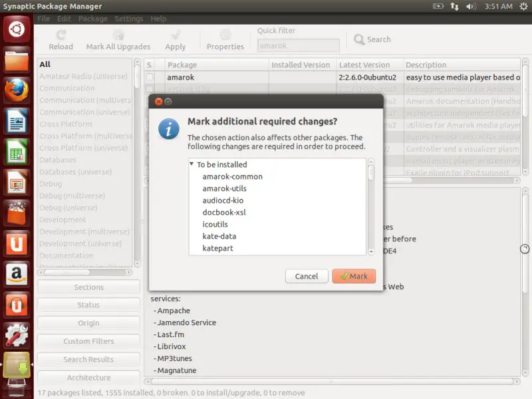Open the battery indicator in top panel

pyautogui.click(x=438, y=6)
